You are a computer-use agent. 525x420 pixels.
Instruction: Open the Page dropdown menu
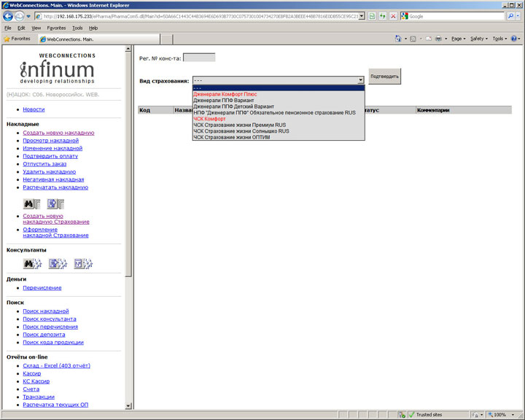[459, 39]
